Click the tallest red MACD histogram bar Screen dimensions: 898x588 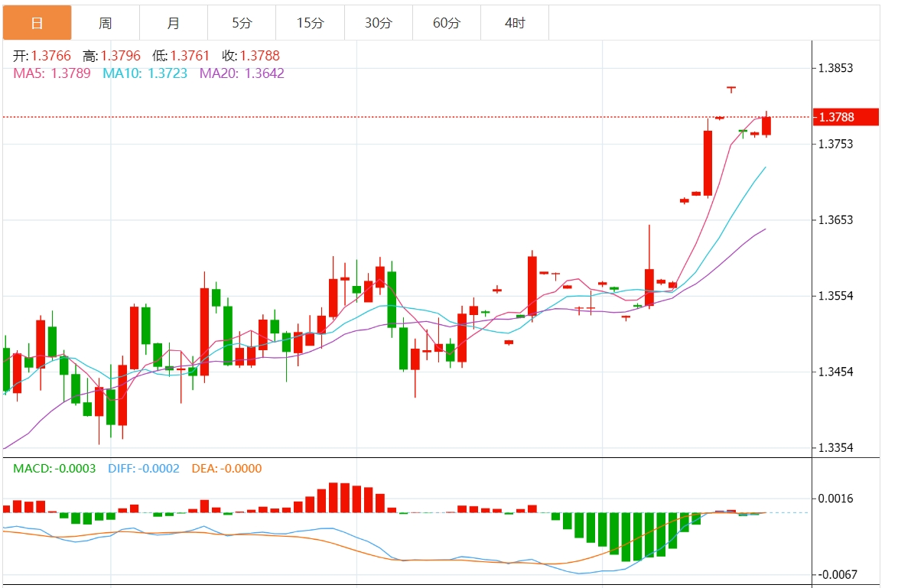click(333, 498)
